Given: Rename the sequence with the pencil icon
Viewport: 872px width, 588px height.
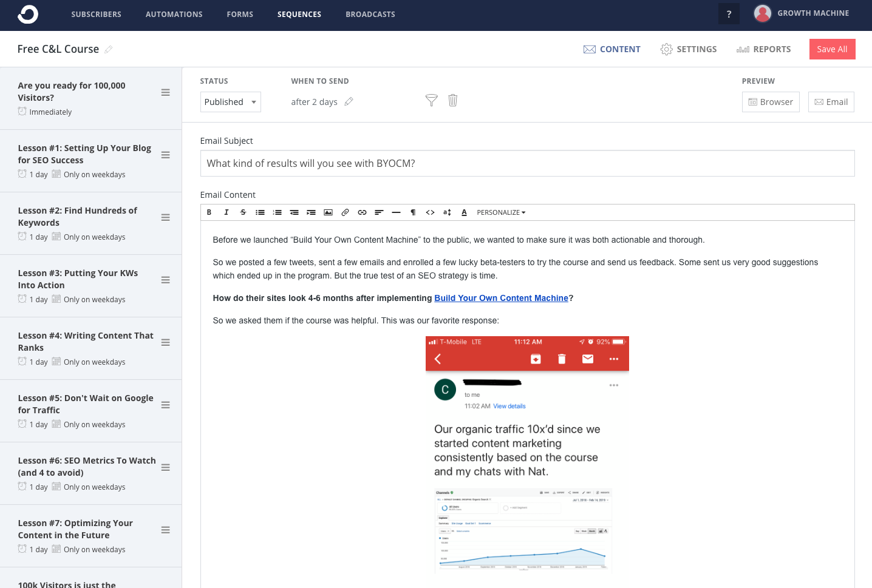Looking at the screenshot, I should (x=109, y=49).
